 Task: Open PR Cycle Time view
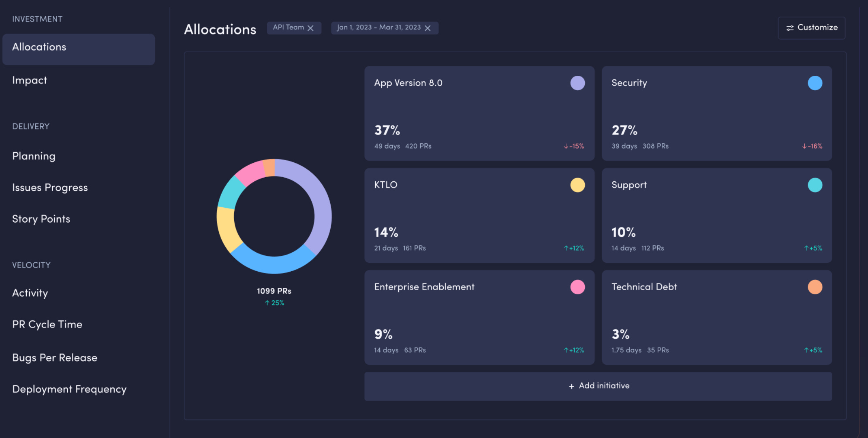tap(47, 324)
